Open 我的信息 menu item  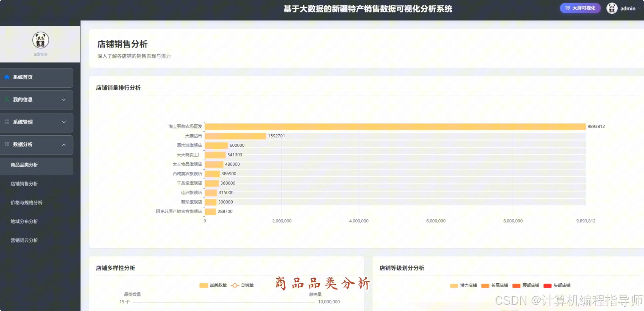(x=36, y=100)
